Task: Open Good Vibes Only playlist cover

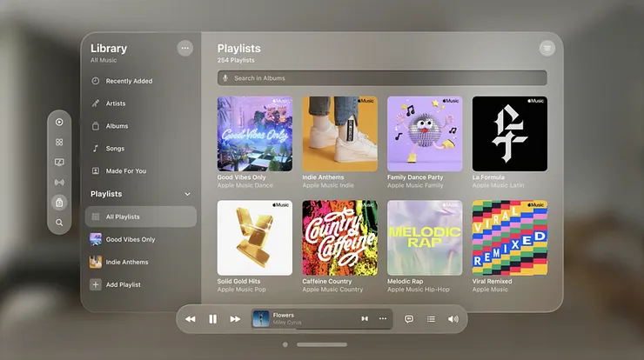Action: tap(255, 134)
